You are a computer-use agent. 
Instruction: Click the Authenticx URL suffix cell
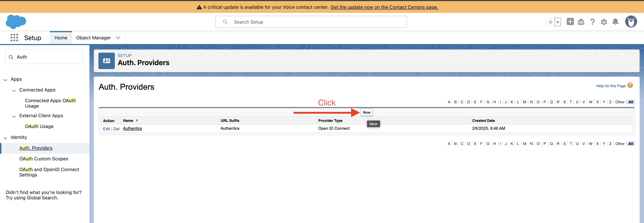point(230,128)
